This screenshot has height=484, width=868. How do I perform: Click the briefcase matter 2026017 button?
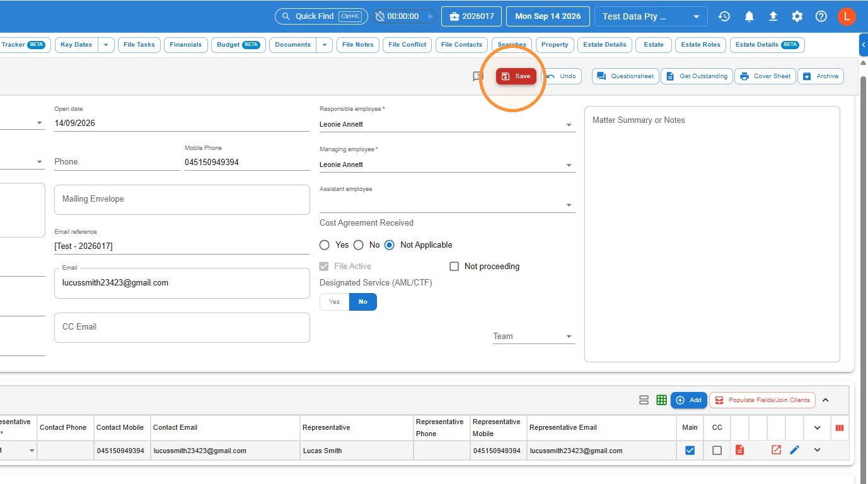[472, 16]
